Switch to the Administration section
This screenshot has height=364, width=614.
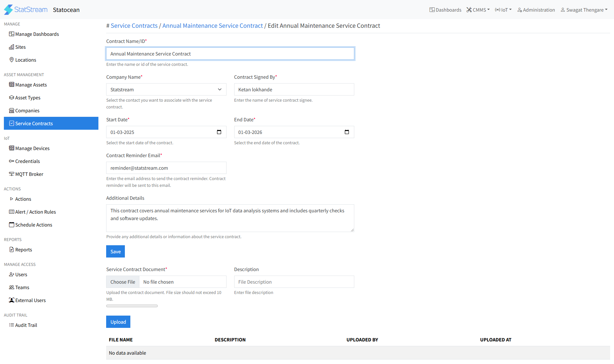(536, 10)
